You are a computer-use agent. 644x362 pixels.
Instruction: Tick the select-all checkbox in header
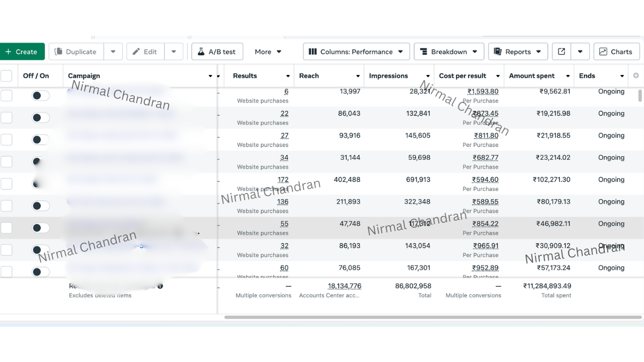click(x=7, y=76)
